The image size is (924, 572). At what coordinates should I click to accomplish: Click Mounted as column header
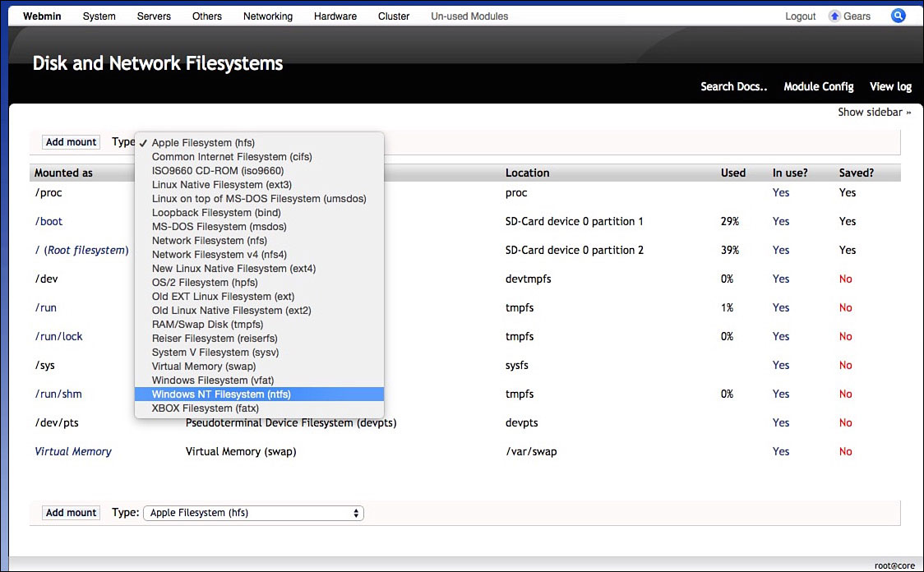point(63,173)
